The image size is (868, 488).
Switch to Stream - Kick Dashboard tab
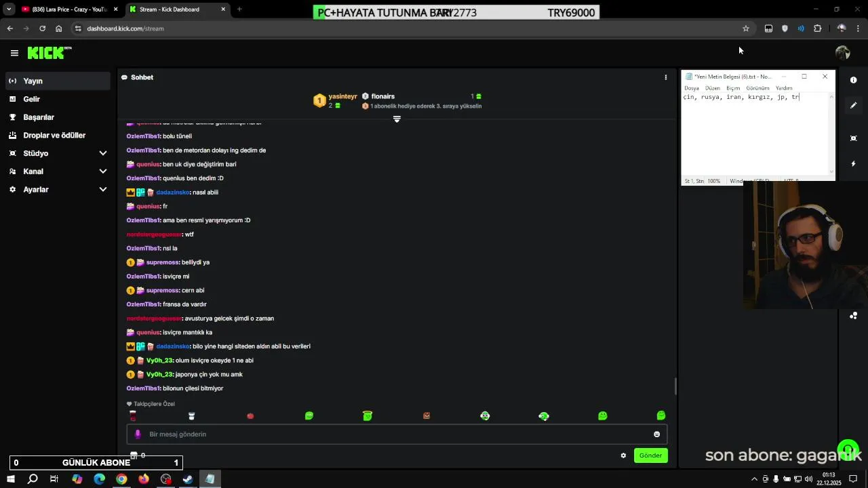pyautogui.click(x=178, y=9)
